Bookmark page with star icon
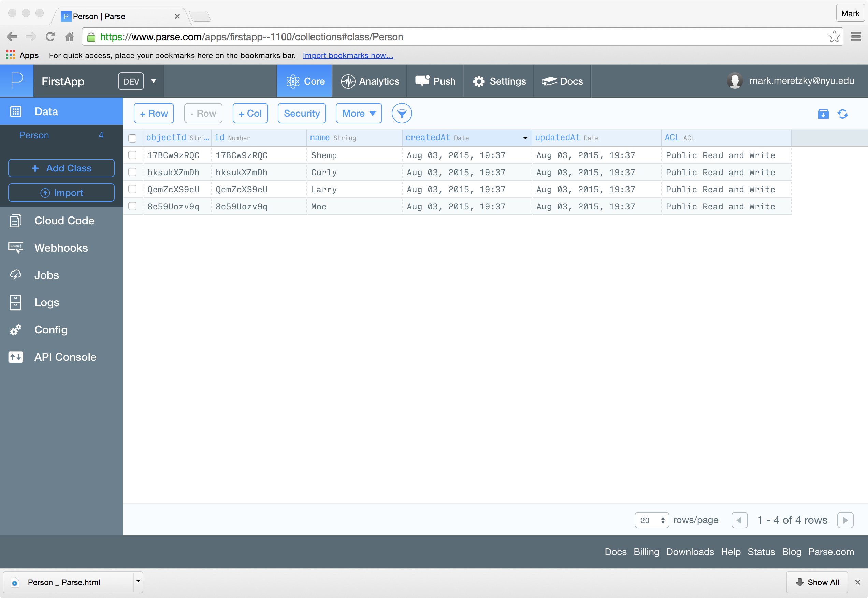 [834, 37]
